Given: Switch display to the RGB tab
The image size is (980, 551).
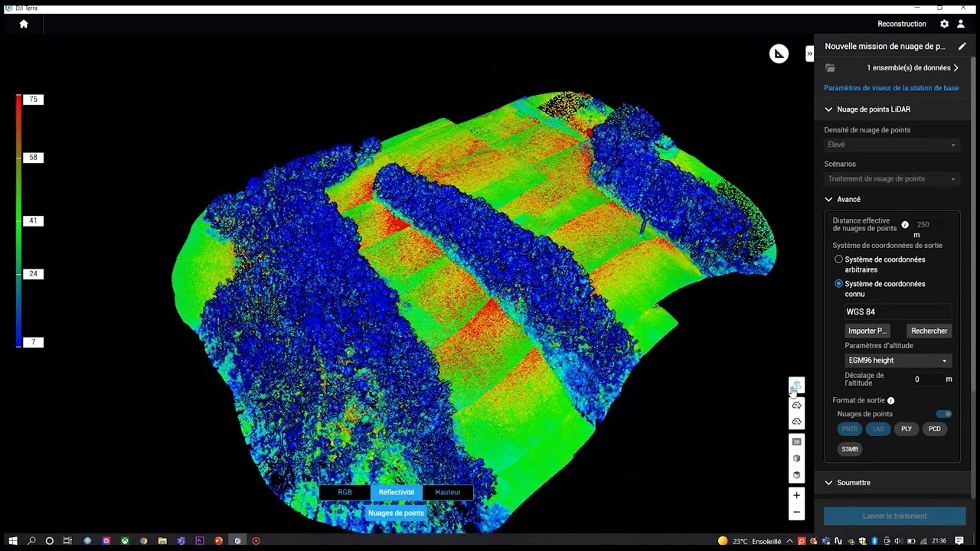Looking at the screenshot, I should [x=345, y=493].
